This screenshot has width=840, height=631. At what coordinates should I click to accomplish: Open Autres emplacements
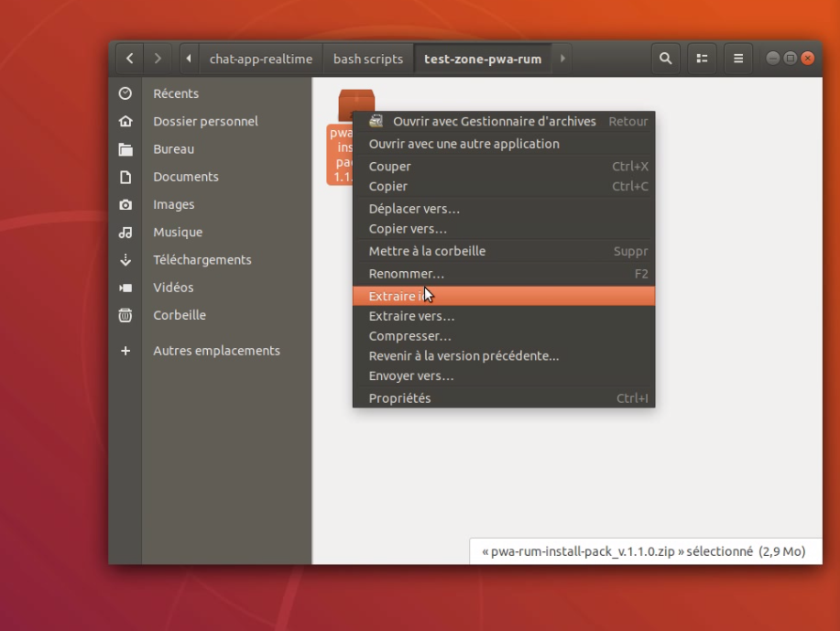tap(215, 351)
